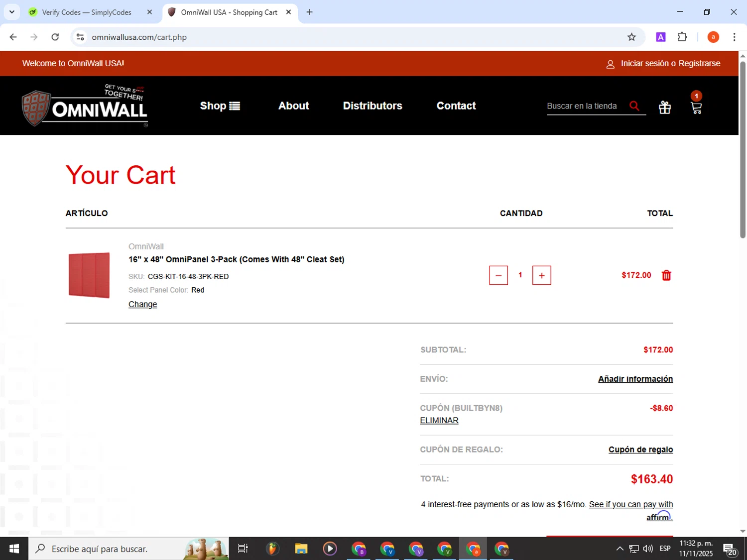Image resolution: width=747 pixels, height=560 pixels.
Task: Click Añadir información for shipping
Action: point(635,379)
